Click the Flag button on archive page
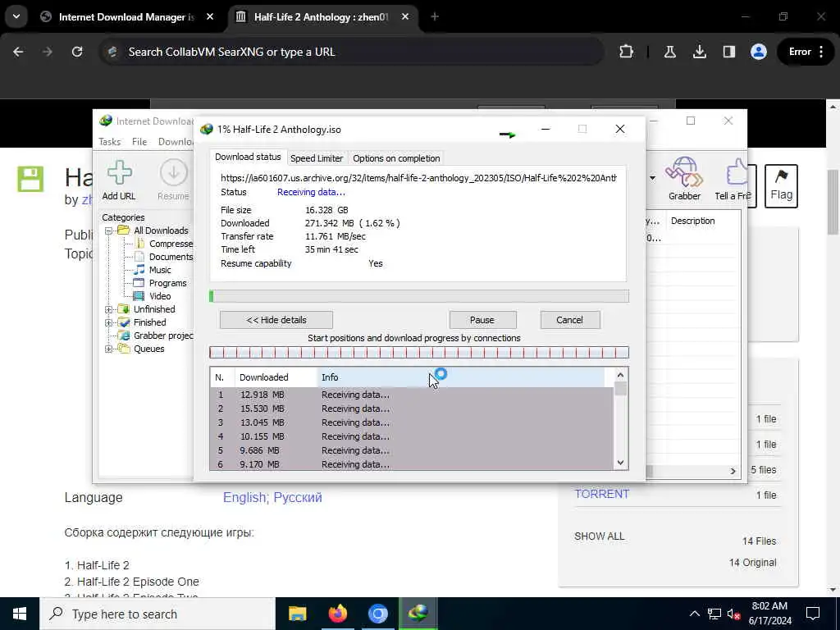This screenshot has height=630, width=840. 781,185
